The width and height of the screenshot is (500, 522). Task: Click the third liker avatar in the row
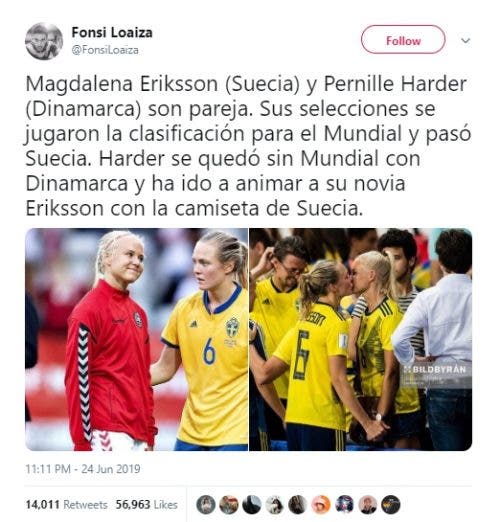(x=252, y=505)
